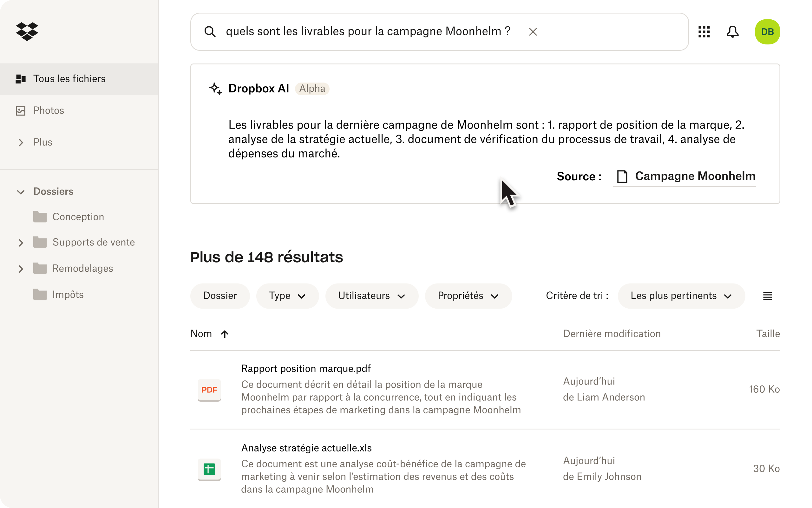Click 'Plus de 148 résultats' heading
The height and width of the screenshot is (508, 812).
(266, 257)
